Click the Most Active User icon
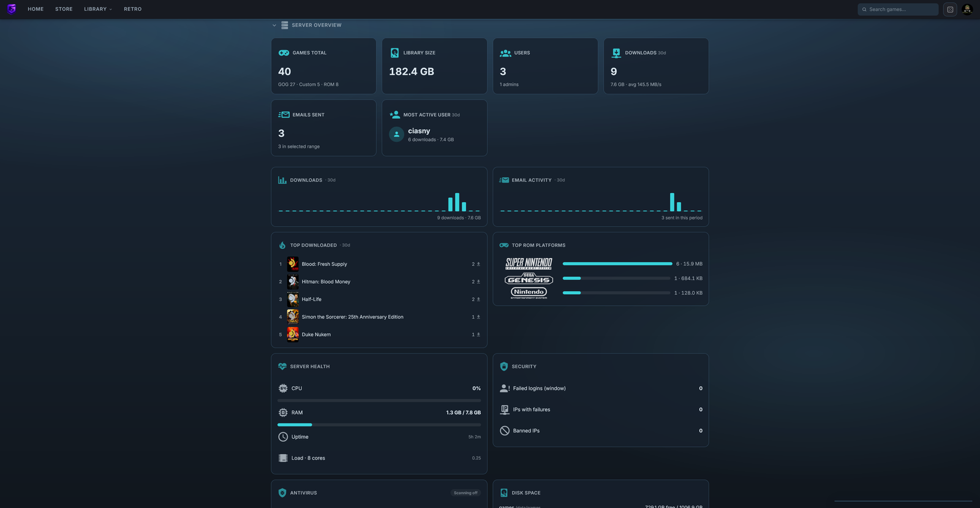The image size is (980, 508). [394, 115]
